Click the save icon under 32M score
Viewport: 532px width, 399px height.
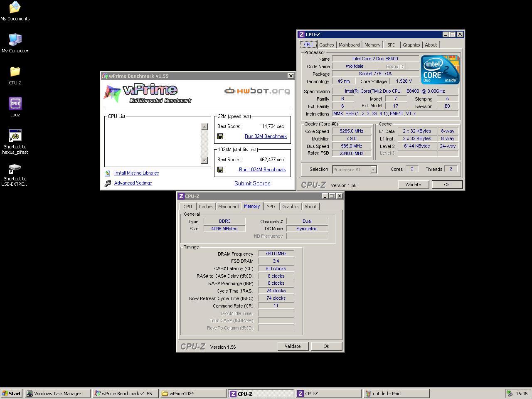point(220,136)
